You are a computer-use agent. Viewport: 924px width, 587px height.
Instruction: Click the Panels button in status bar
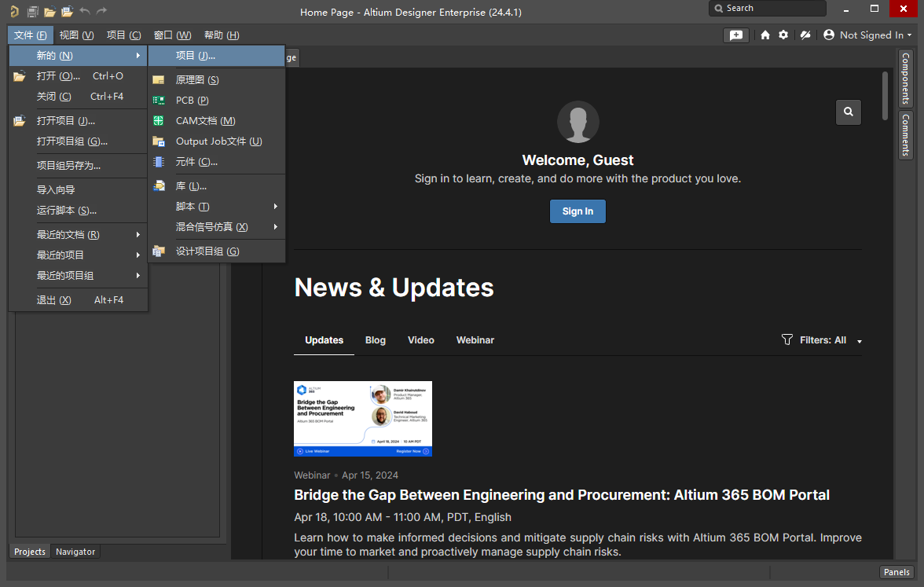click(896, 572)
